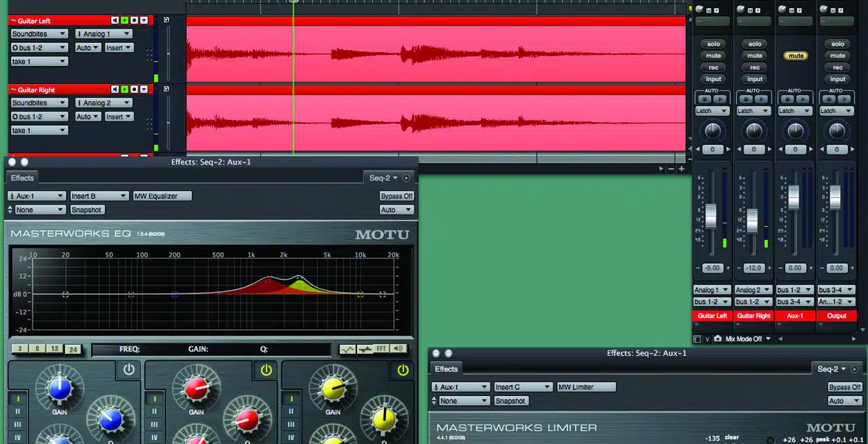Open the Seq-2 dropdown in the EQ effects window

[x=383, y=178]
